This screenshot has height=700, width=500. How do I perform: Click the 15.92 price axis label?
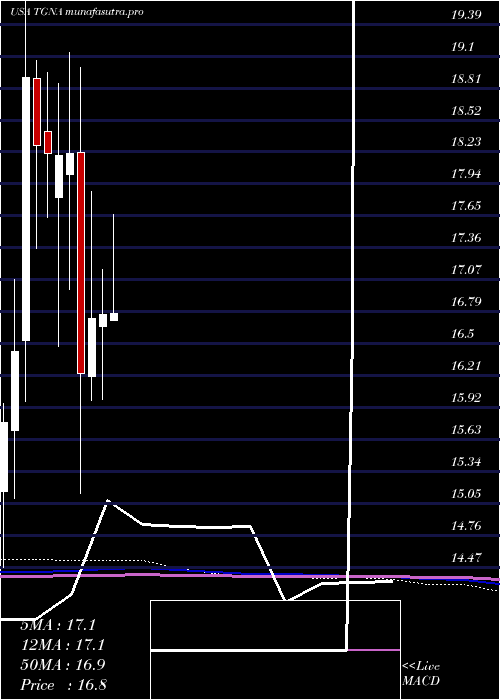(466, 397)
